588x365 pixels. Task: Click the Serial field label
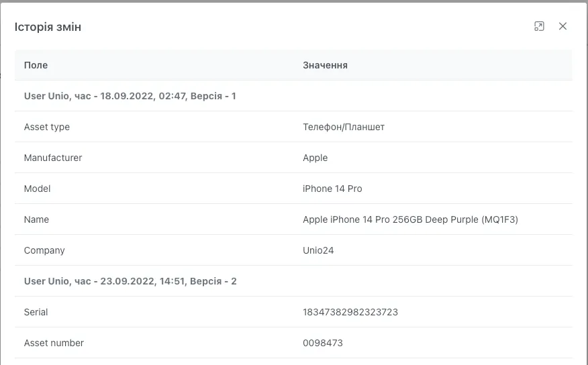tap(36, 312)
